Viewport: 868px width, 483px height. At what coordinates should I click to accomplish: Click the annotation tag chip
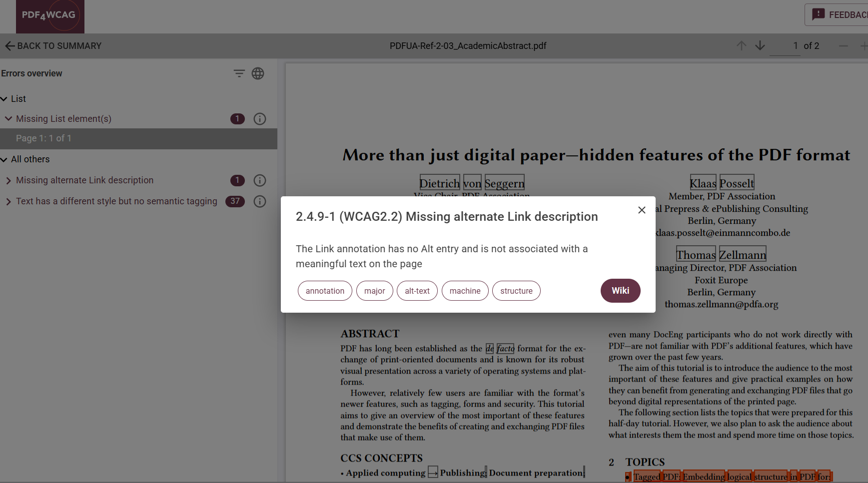coord(325,291)
